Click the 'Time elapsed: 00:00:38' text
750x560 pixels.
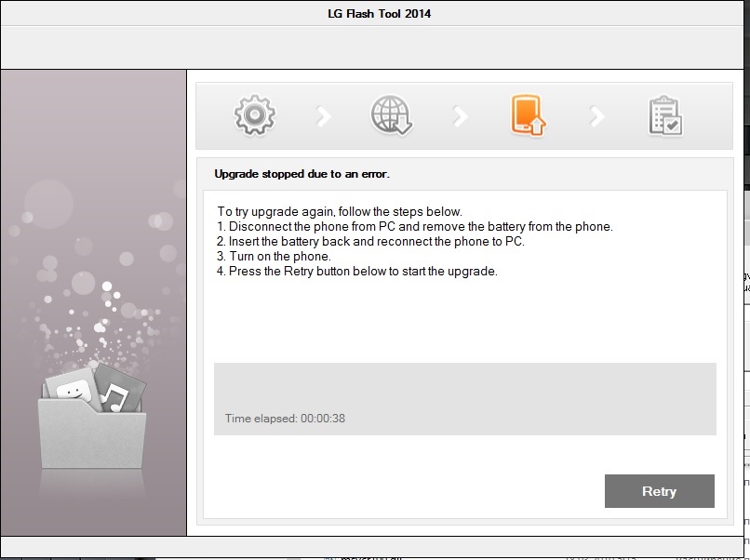[x=285, y=419]
